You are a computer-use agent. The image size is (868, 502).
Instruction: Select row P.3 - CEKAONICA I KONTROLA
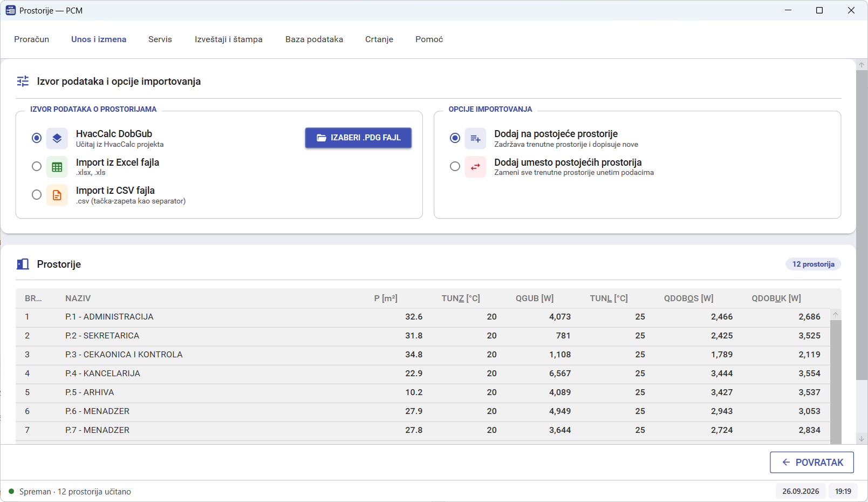point(423,355)
